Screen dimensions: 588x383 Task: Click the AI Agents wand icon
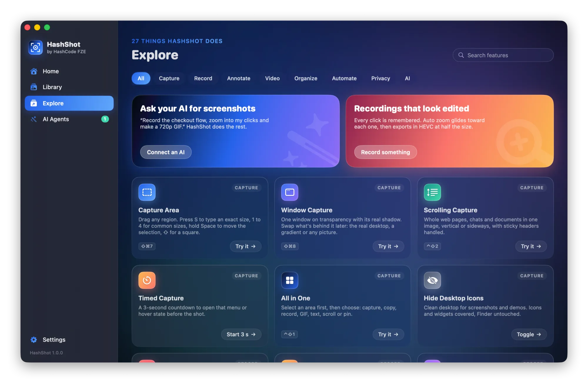click(x=34, y=119)
